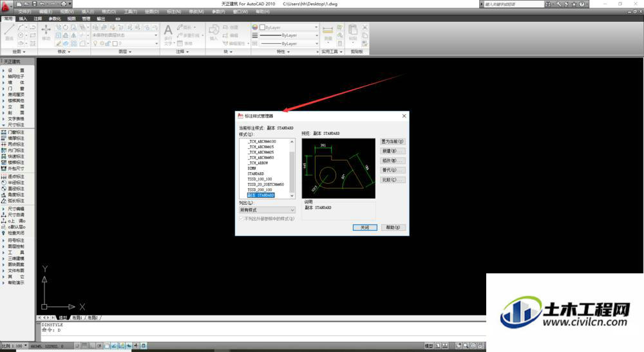644x352 pixels.
Task: Select 角度标注 angle dimension tool
Action: (13, 195)
